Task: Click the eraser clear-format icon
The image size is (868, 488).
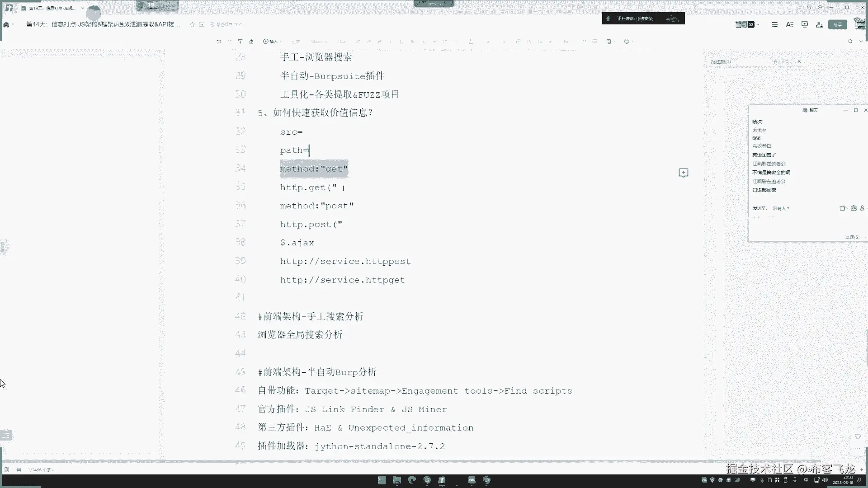Action: click(251, 41)
